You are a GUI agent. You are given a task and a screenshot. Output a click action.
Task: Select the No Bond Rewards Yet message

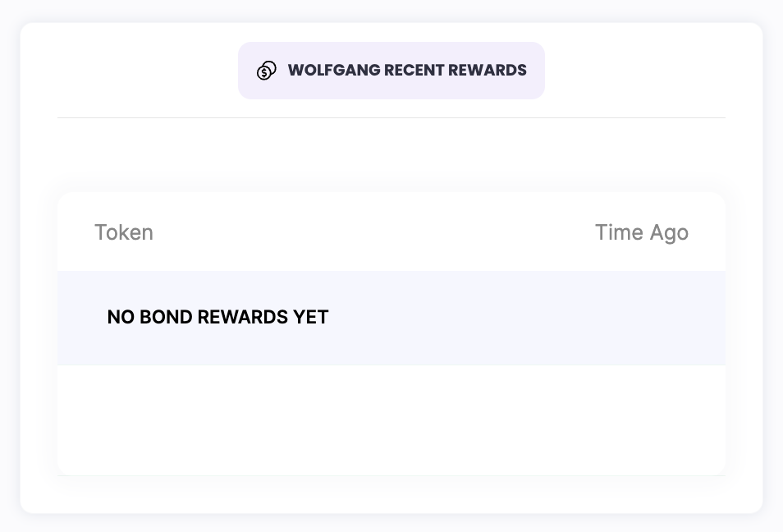coord(217,317)
